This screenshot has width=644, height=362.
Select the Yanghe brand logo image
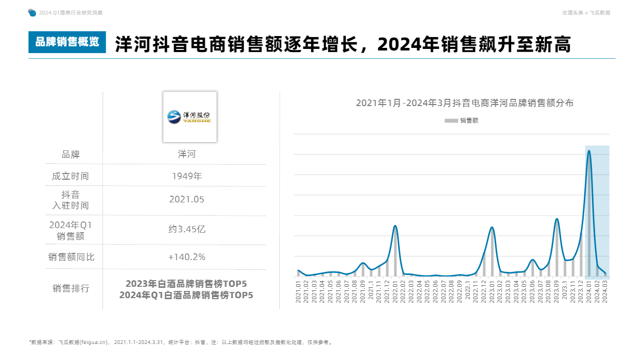(x=190, y=117)
